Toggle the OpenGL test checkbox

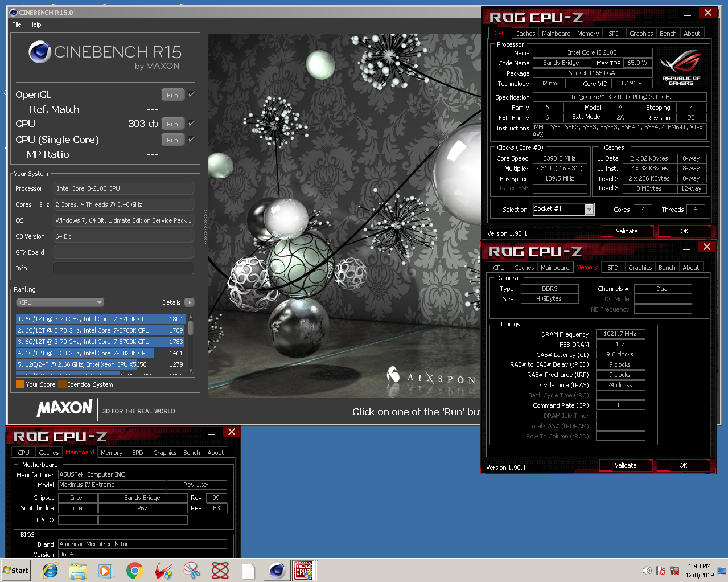(x=192, y=95)
